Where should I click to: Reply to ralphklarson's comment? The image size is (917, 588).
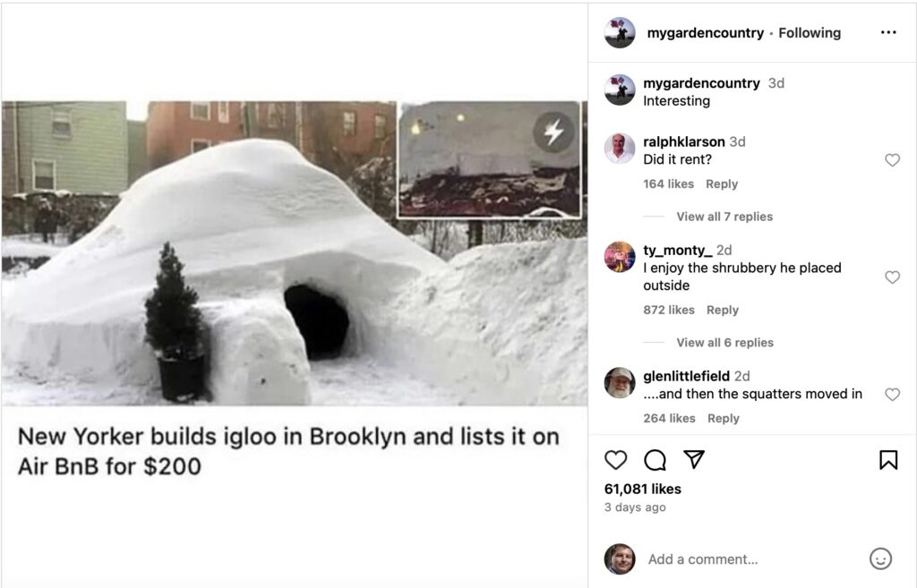[x=722, y=184]
